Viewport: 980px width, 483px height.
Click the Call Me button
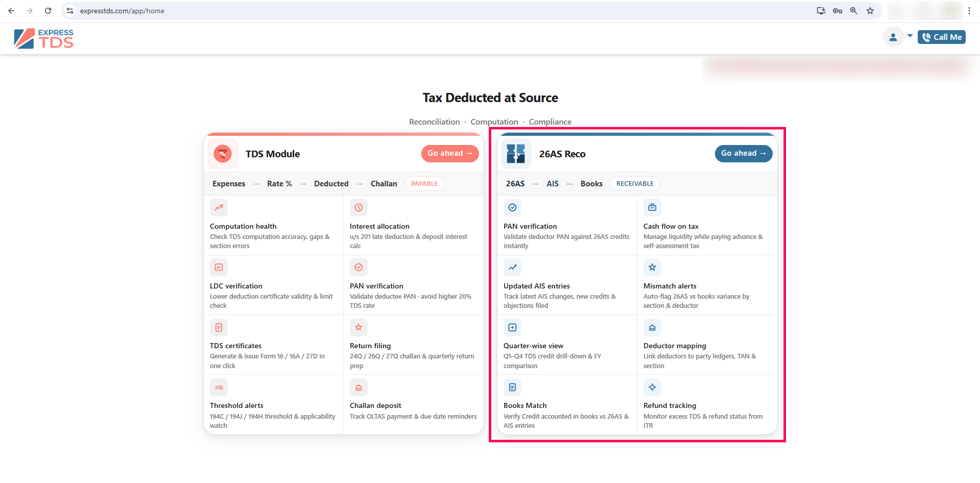click(941, 37)
